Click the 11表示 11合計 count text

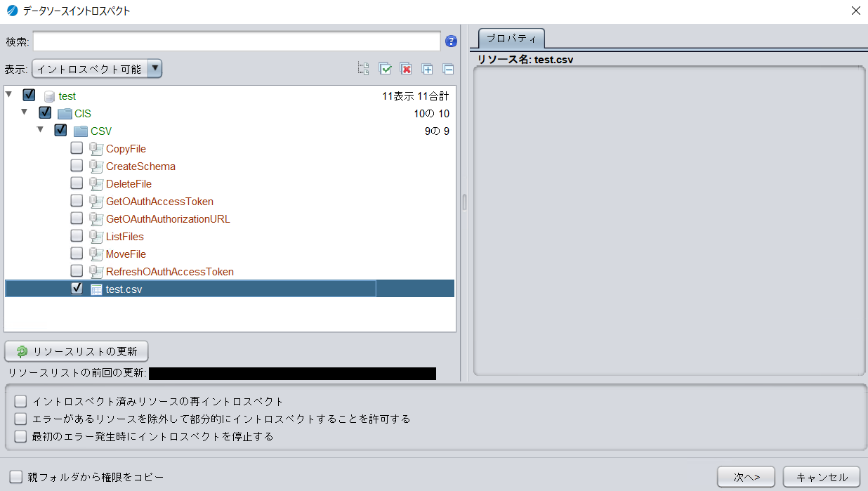coord(415,96)
